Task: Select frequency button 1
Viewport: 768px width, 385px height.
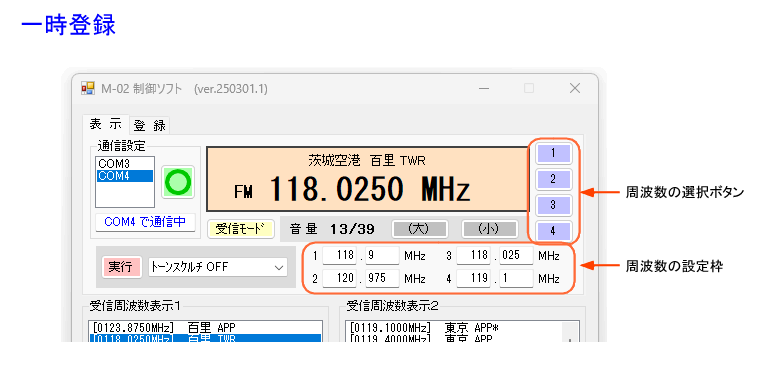Action: pos(553,153)
